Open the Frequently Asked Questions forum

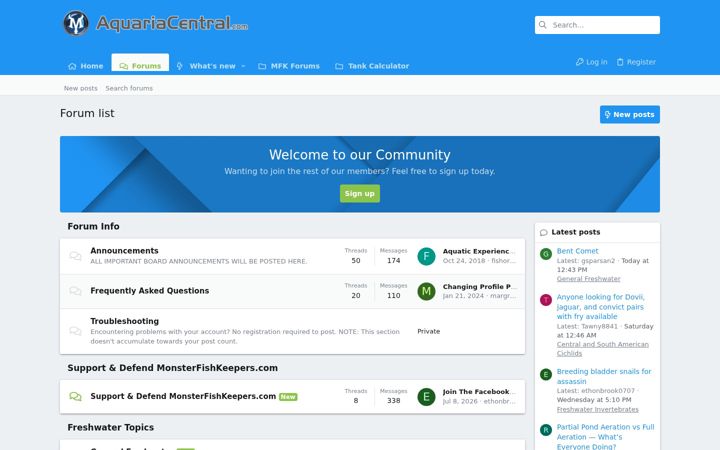point(150,291)
